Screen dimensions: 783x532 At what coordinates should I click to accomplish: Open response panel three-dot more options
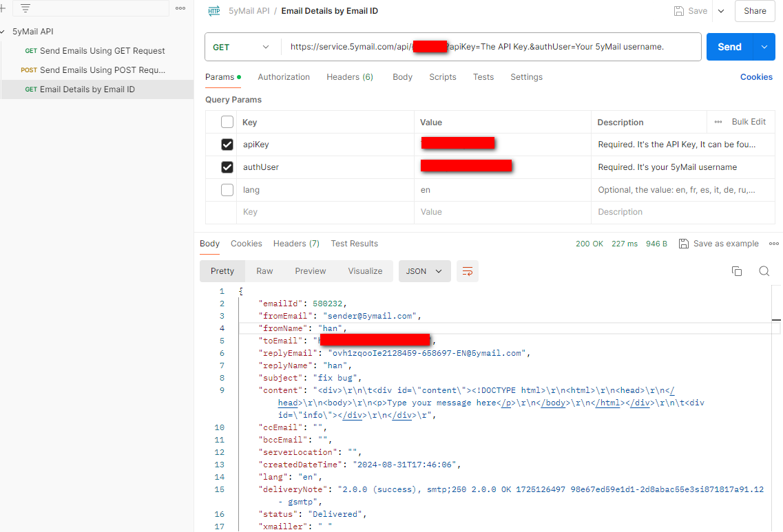click(773, 244)
